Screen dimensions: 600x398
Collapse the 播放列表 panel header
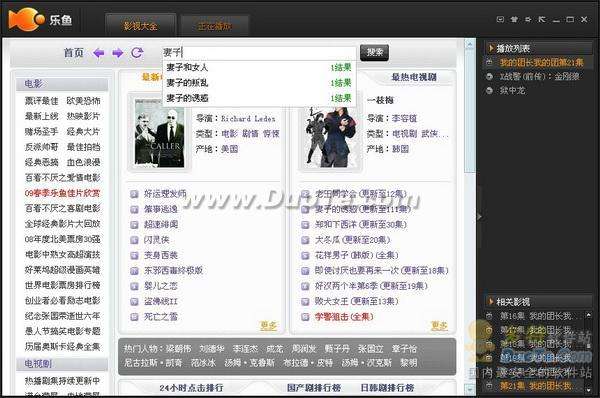click(x=538, y=48)
